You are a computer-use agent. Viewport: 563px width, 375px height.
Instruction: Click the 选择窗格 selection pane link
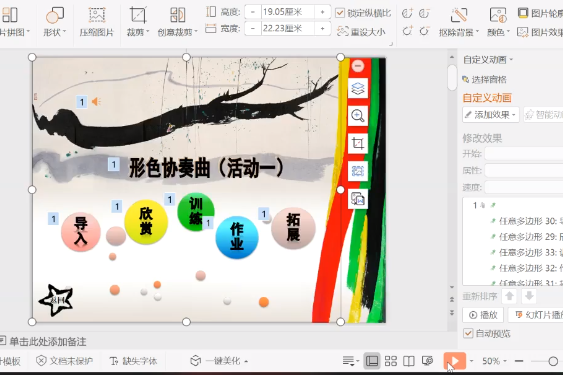click(x=485, y=79)
